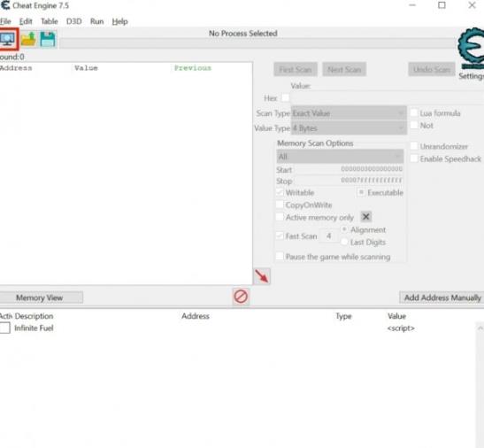The width and height of the screenshot is (484, 448).
Task: Click the Memory View button
Action: pyautogui.click(x=41, y=297)
